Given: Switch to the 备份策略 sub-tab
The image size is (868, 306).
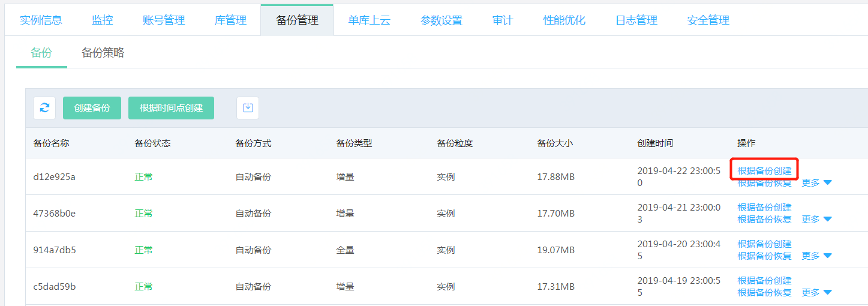Looking at the screenshot, I should [x=103, y=53].
